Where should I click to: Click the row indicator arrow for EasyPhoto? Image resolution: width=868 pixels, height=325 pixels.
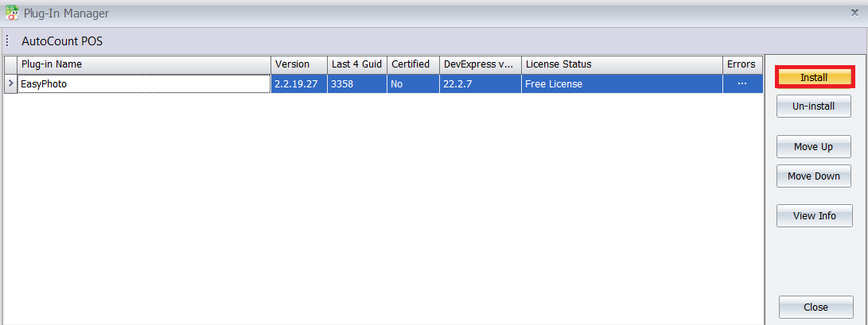tap(10, 83)
